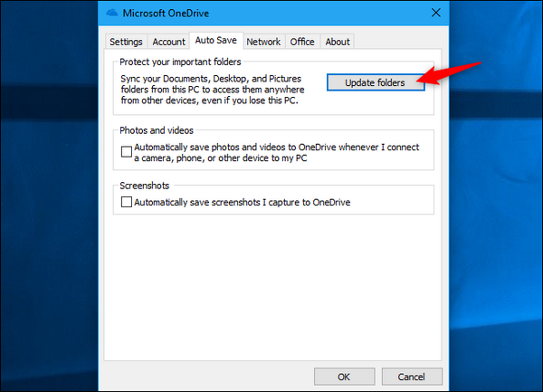Image resolution: width=543 pixels, height=392 pixels.
Task: Click the blue desktop background outside the dialog
Action: point(498,226)
